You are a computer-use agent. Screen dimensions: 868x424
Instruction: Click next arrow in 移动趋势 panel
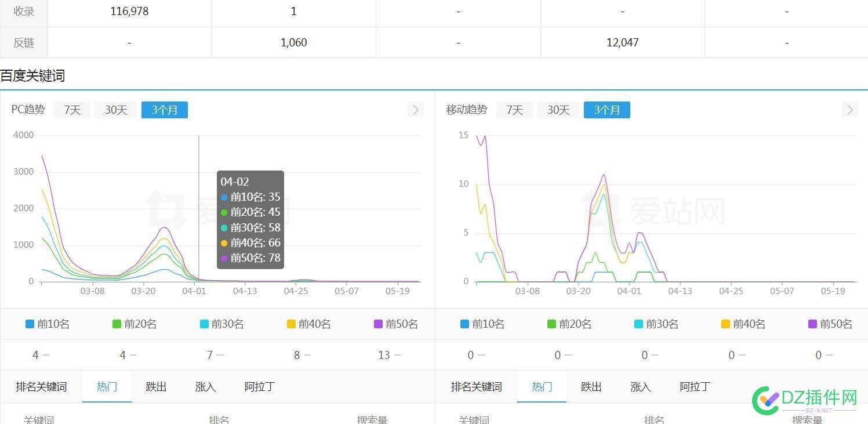pos(850,110)
